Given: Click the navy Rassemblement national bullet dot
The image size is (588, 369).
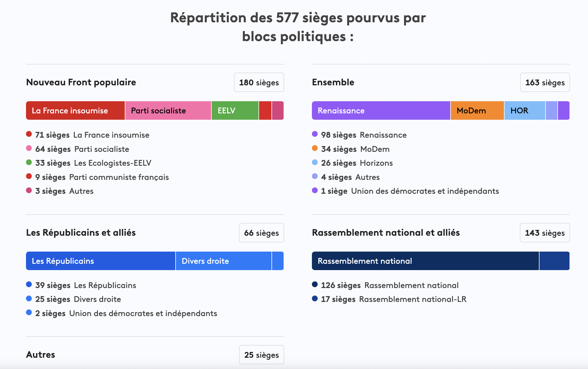Looking at the screenshot, I should tap(315, 285).
